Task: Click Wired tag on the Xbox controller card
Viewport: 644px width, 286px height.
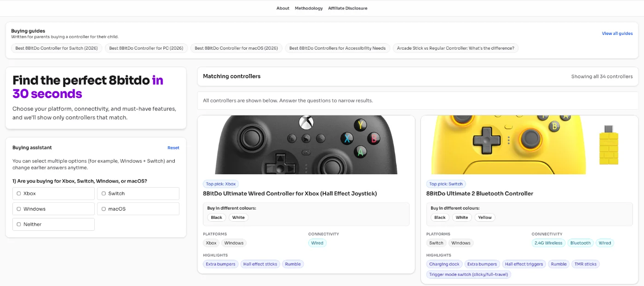Action: [317, 243]
